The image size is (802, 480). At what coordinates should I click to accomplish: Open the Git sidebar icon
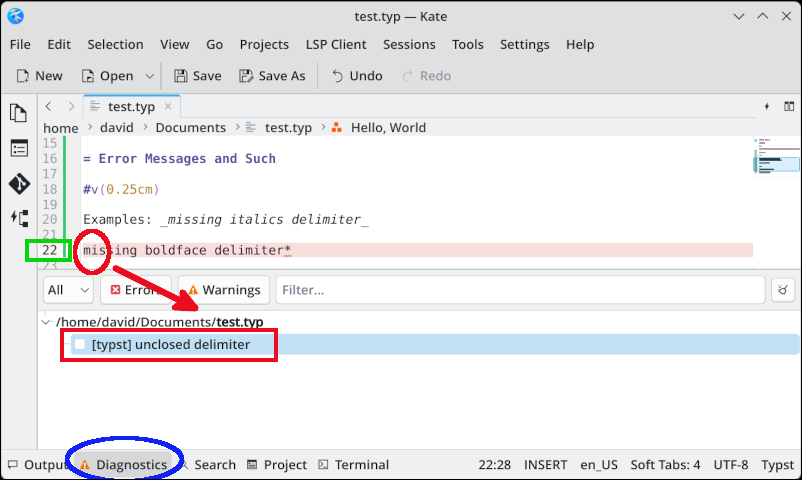(19, 184)
